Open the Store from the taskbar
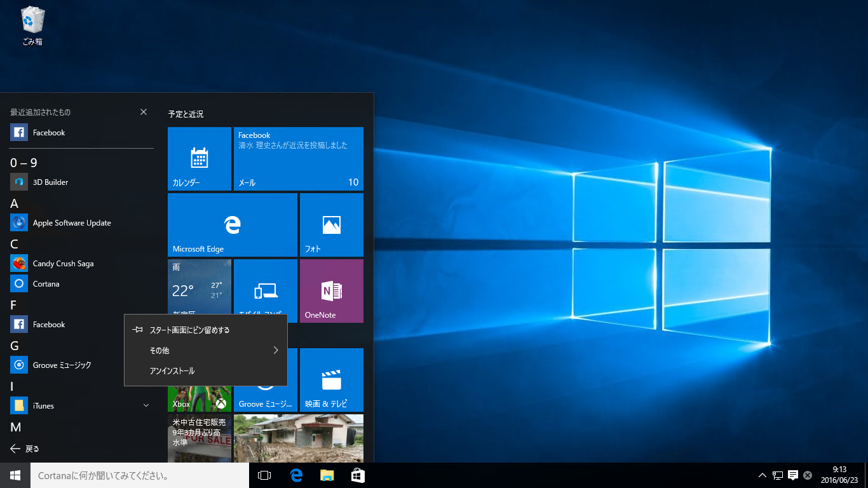 click(x=358, y=475)
